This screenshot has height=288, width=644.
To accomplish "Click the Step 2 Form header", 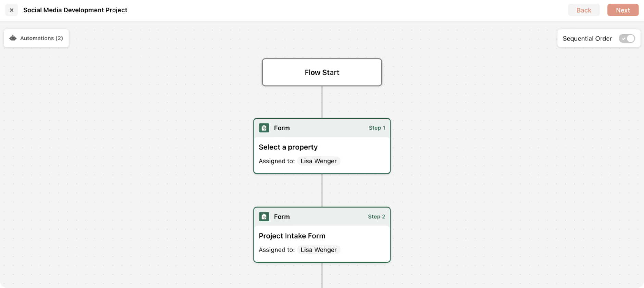I will (322, 217).
